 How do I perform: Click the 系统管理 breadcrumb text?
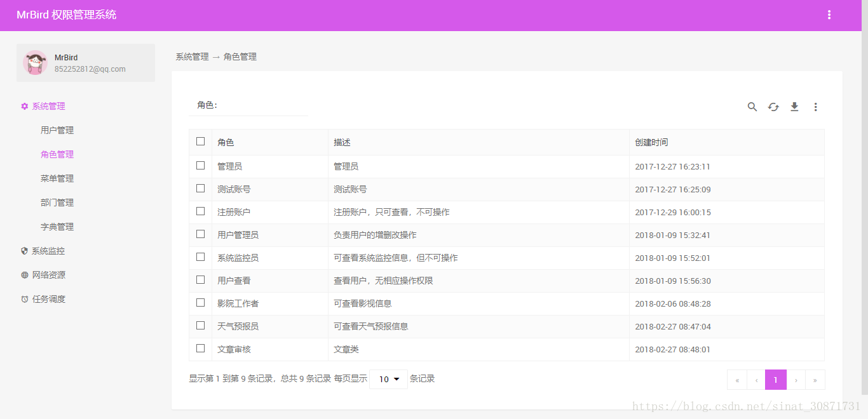coord(192,57)
